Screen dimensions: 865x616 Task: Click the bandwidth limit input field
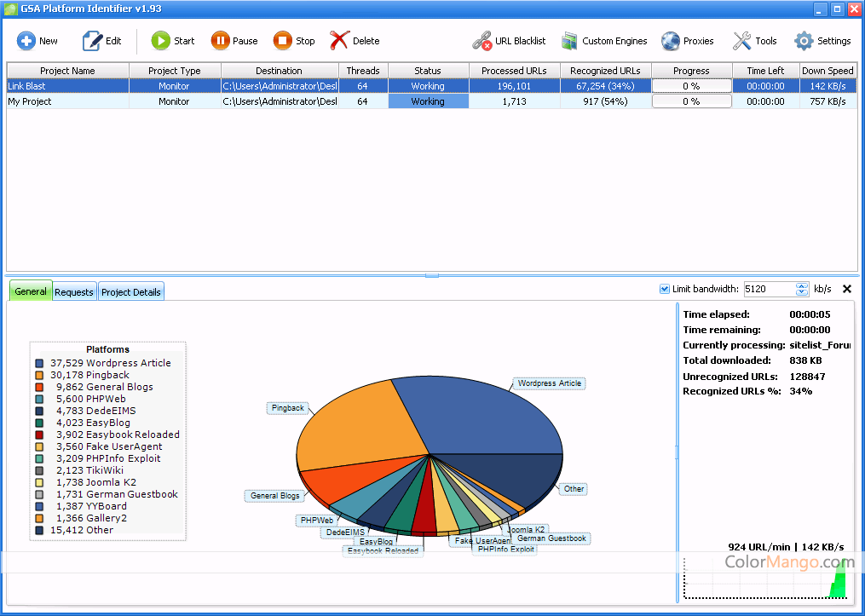(x=769, y=290)
